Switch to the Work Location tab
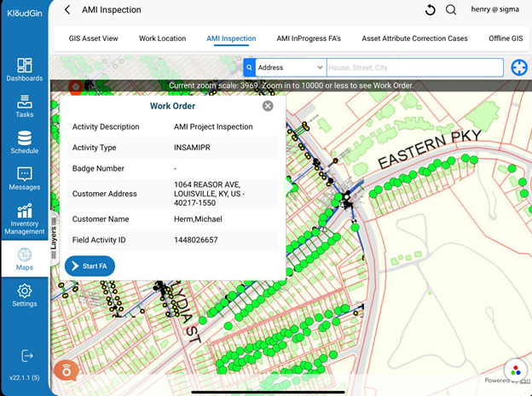 click(x=162, y=38)
